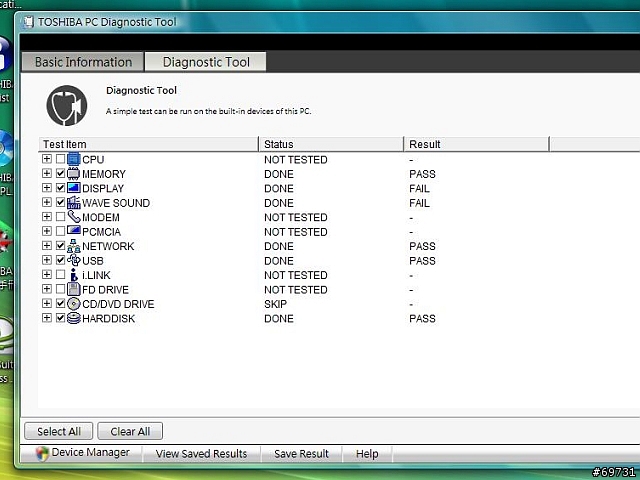The width and height of the screenshot is (640, 480).
Task: Open the Help button
Action: coord(367,454)
